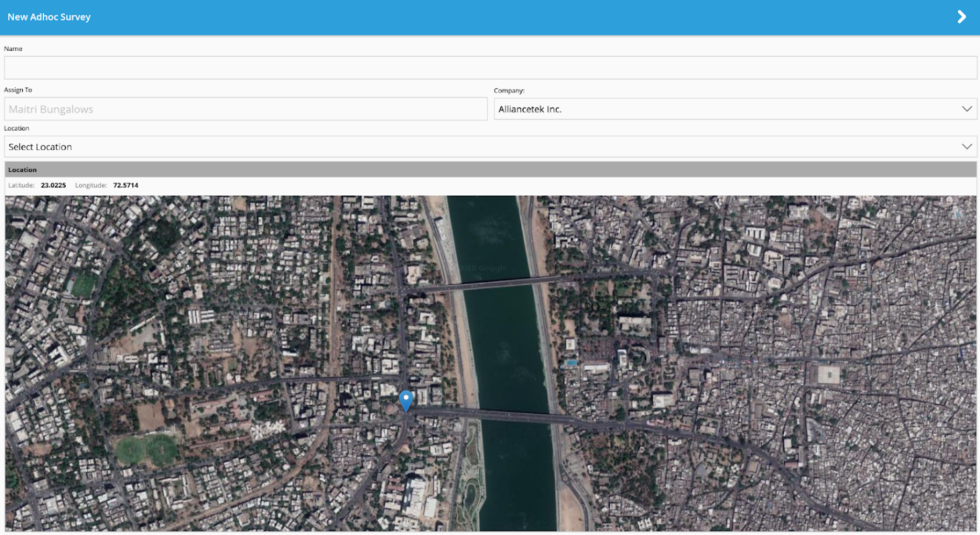The image size is (980, 535).
Task: Click the New Adhoc Survey title
Action: pyautogui.click(x=49, y=17)
